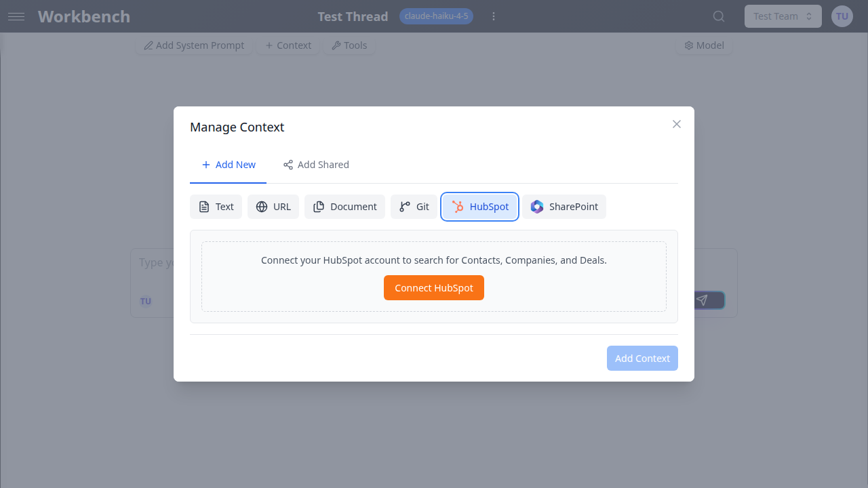This screenshot has width=868, height=488.
Task: Select the SharePoint context source icon
Action: (537, 206)
